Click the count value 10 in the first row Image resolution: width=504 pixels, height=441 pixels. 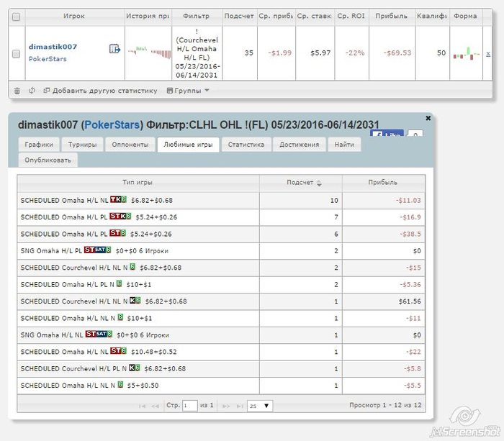[334, 201]
